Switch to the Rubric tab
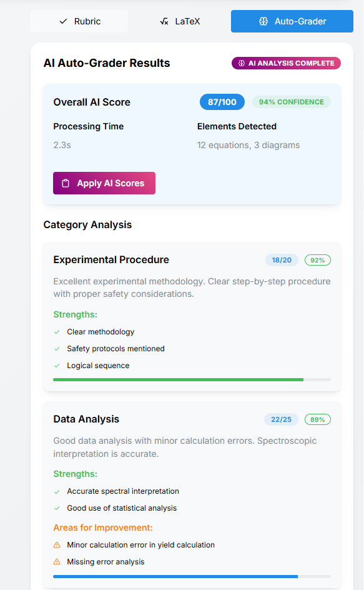This screenshot has width=364, height=590. tap(79, 21)
